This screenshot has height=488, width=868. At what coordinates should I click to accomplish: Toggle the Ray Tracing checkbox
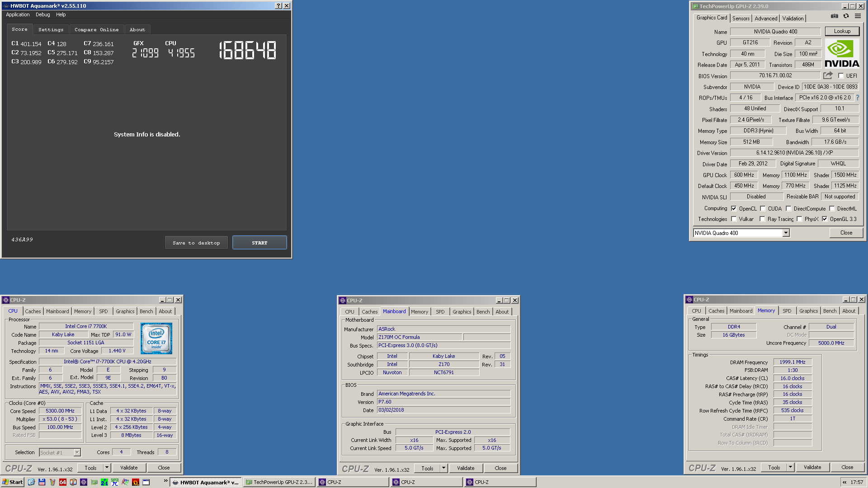(x=762, y=219)
